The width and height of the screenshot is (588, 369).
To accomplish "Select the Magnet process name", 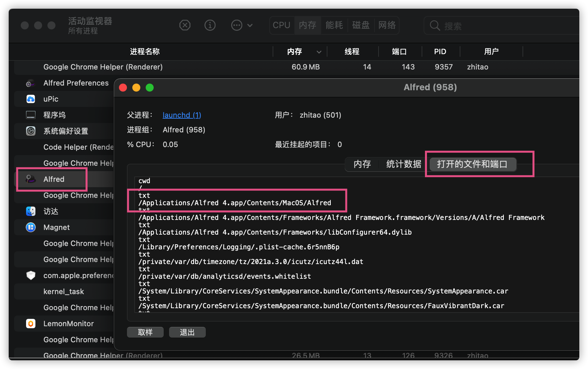I will [56, 227].
